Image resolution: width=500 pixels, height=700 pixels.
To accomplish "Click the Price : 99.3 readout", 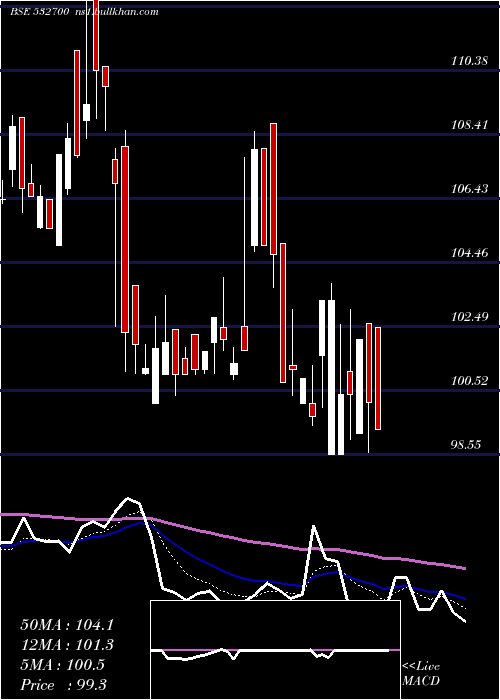I will coord(63,685).
